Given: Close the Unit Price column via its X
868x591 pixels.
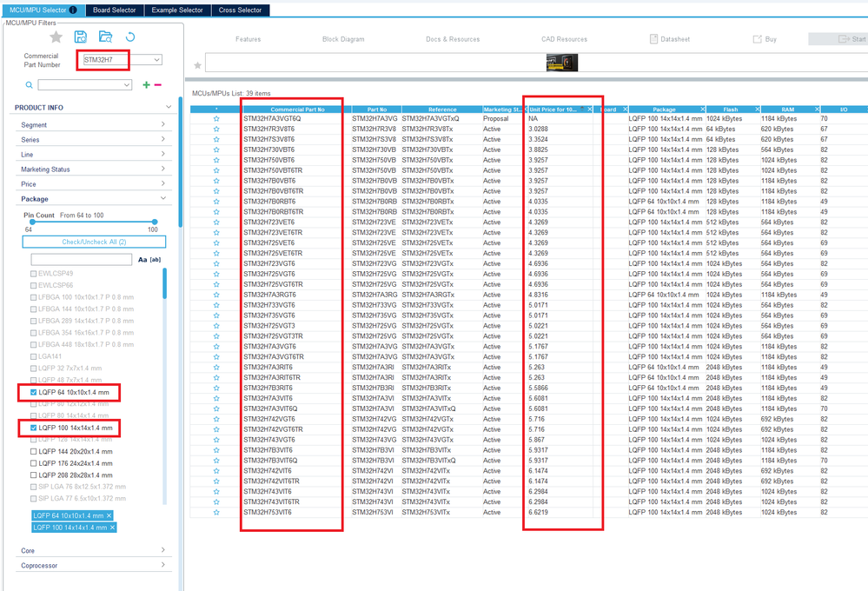Looking at the screenshot, I should tap(590, 110).
